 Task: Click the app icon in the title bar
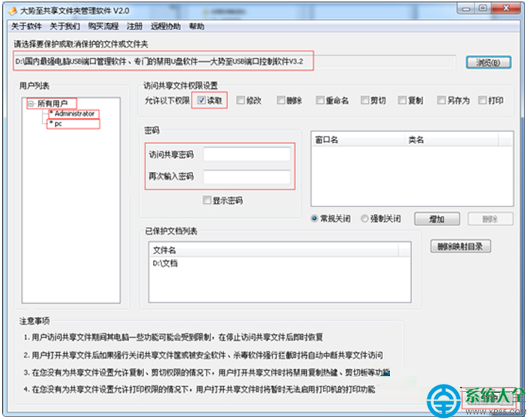tap(12, 11)
